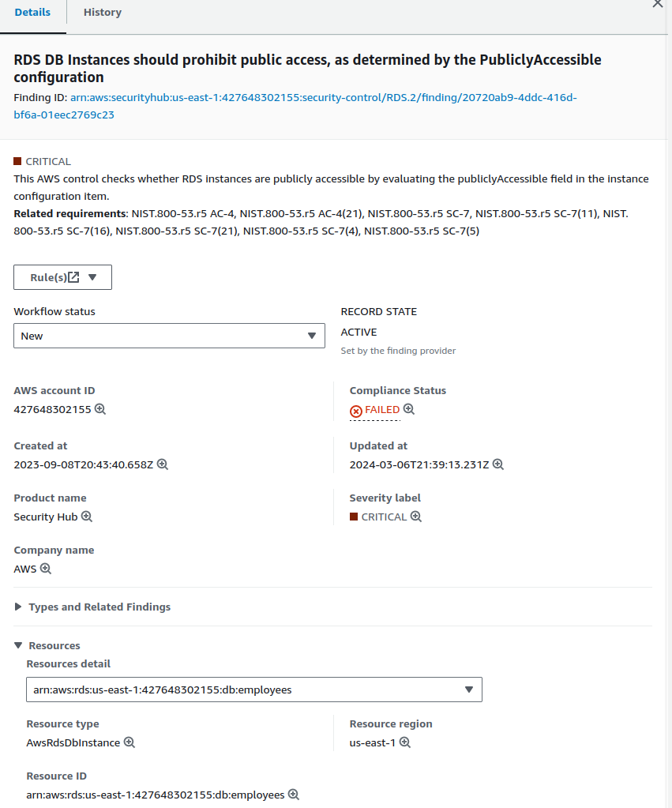Image resolution: width=672 pixels, height=808 pixels.
Task: Select the Details tab
Action: (x=32, y=13)
